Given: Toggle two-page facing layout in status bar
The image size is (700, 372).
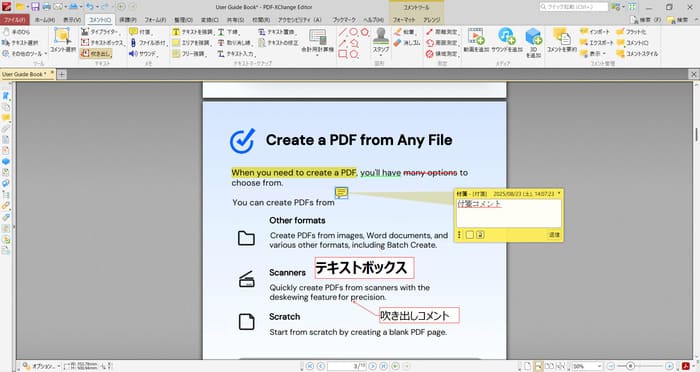Looking at the screenshot, I should click(x=550, y=366).
